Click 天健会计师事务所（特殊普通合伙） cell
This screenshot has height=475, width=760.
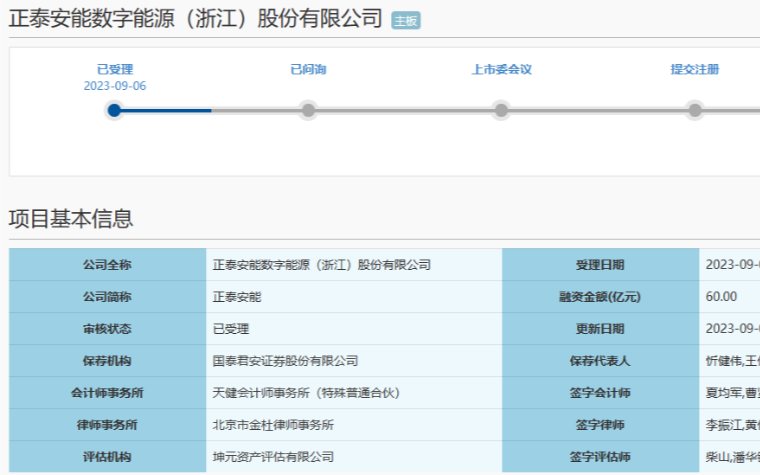coord(354,393)
